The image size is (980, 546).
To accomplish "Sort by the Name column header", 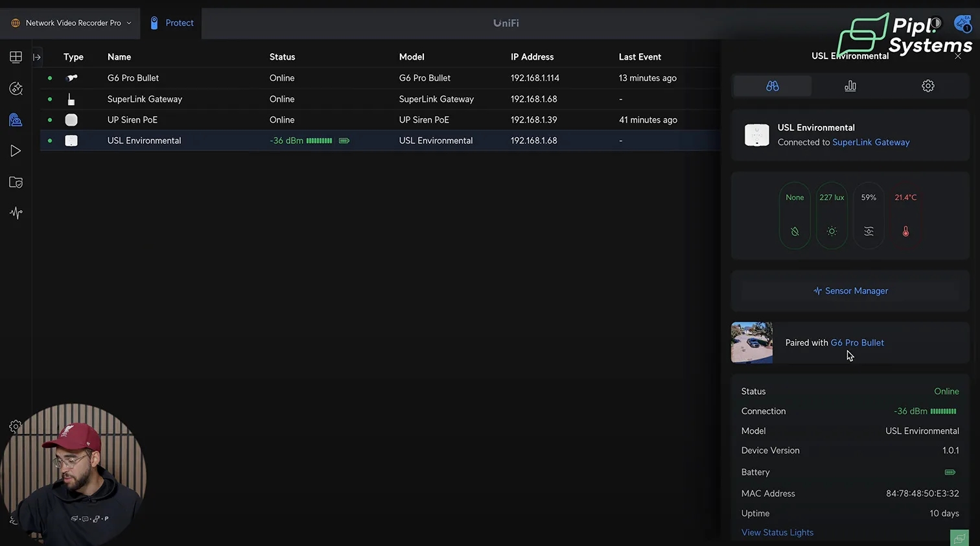I will pyautogui.click(x=119, y=57).
